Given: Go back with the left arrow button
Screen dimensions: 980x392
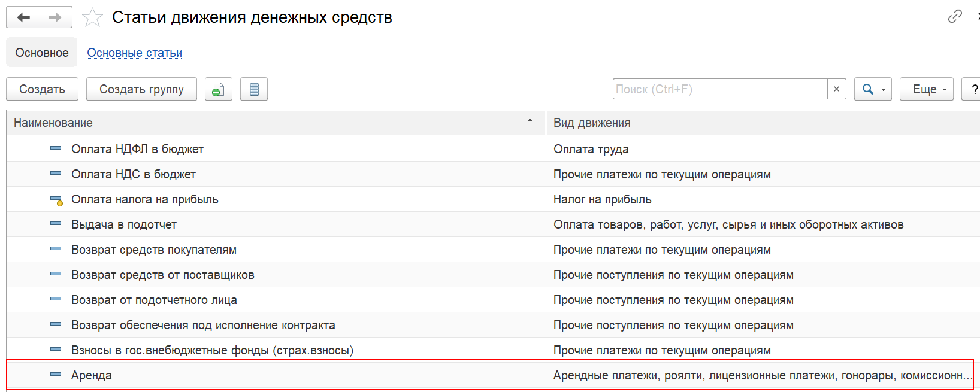Looking at the screenshot, I should 23,17.
